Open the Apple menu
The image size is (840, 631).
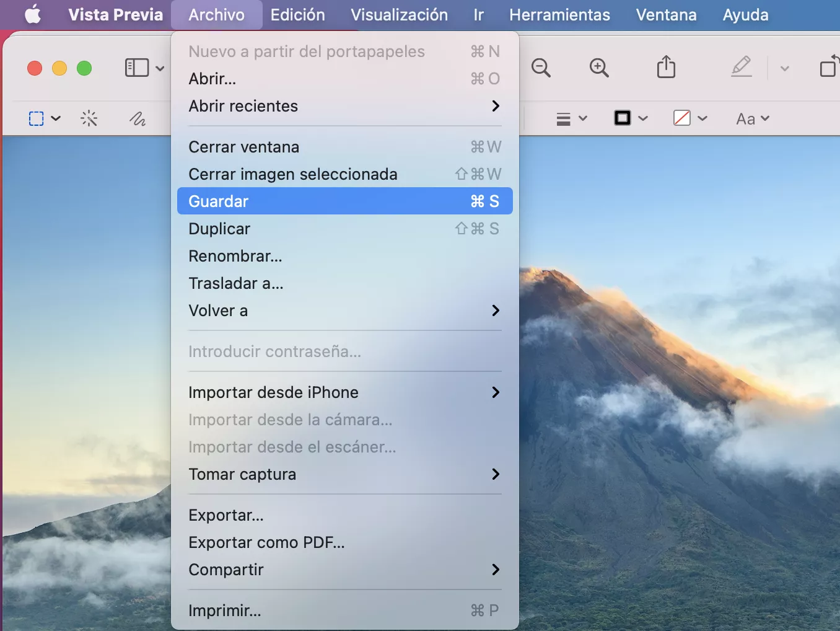33,14
